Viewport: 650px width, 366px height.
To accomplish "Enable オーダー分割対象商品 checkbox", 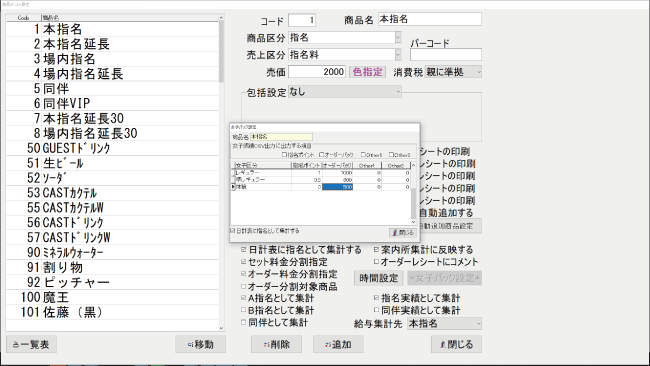I will pyautogui.click(x=244, y=286).
